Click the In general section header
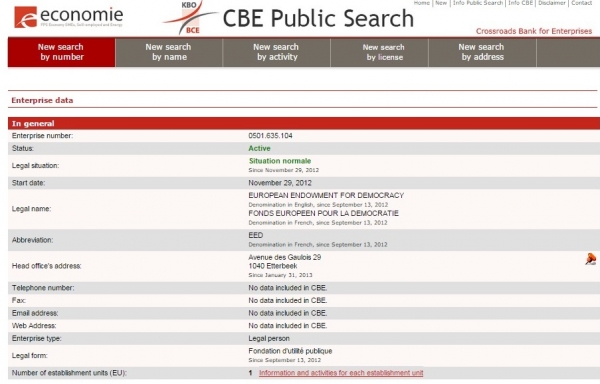The width and height of the screenshot is (600, 384). 304,124
